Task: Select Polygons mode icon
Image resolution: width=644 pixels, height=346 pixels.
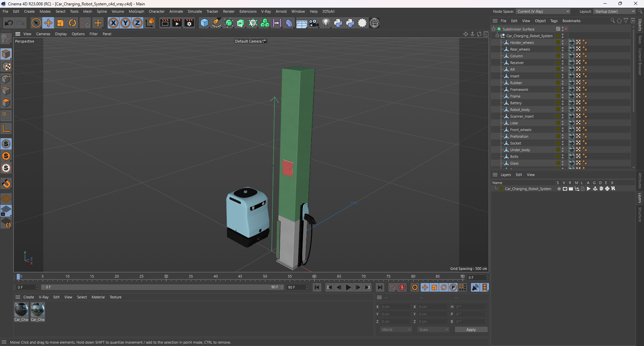Action: [x=6, y=103]
